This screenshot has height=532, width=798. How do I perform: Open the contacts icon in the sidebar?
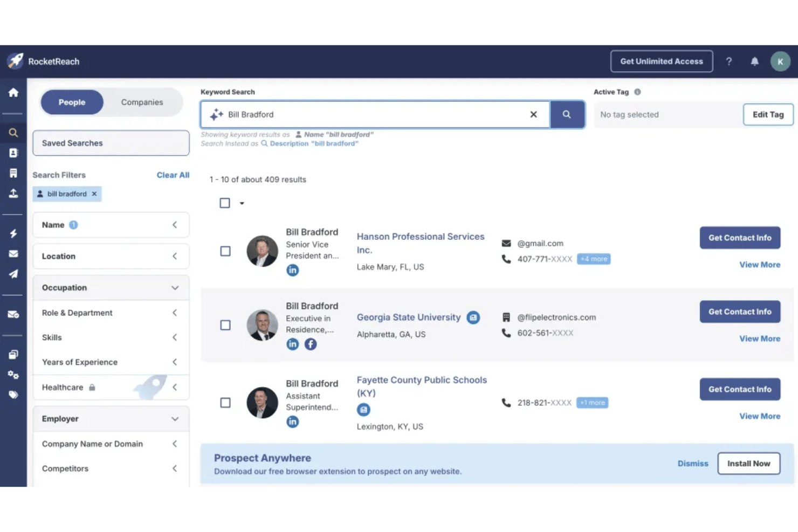[13, 153]
